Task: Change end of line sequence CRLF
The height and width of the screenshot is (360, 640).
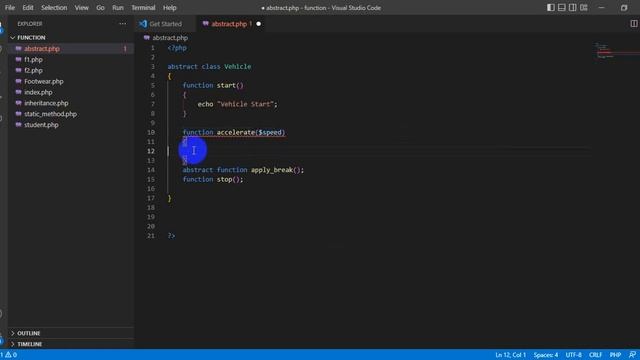Action: click(596, 355)
